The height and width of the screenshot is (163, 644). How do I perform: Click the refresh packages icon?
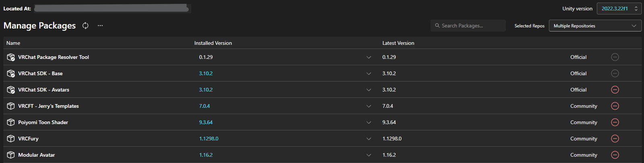[x=85, y=26]
